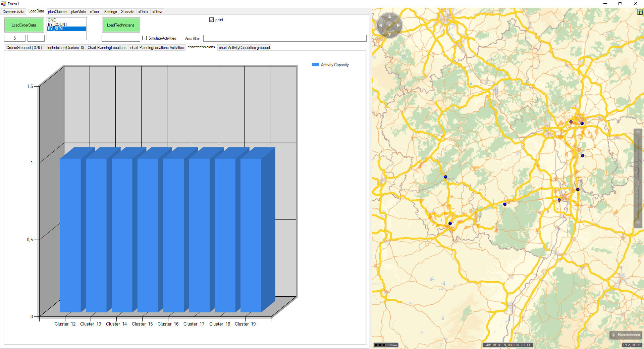Click into the Area filter text field
This screenshot has width=644, height=349.
(x=284, y=39)
